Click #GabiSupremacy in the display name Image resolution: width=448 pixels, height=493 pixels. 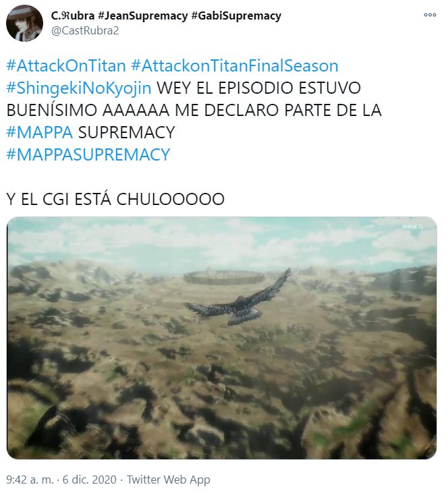(236, 16)
